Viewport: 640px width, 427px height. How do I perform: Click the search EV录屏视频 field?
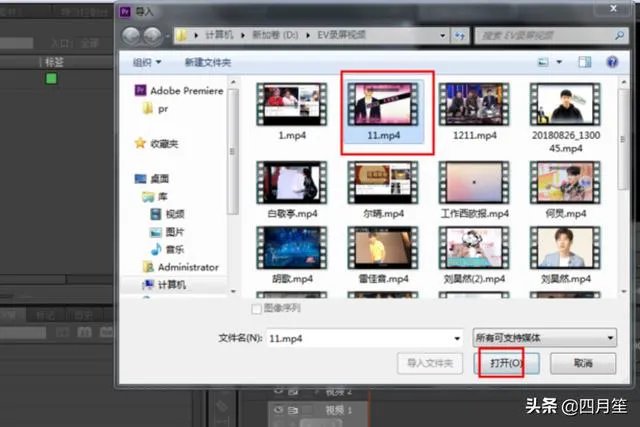(552, 36)
